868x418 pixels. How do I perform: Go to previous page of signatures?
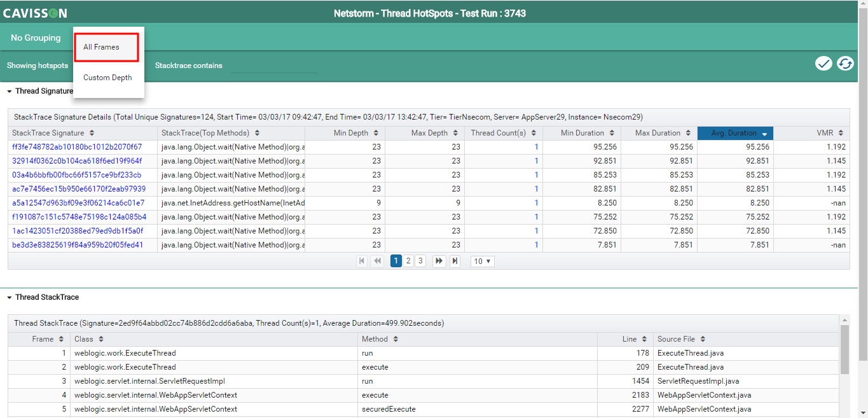[377, 261]
